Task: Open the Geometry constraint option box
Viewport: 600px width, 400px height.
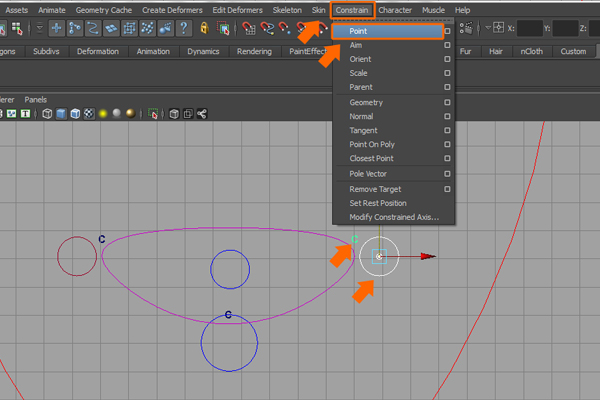Action: point(447,103)
